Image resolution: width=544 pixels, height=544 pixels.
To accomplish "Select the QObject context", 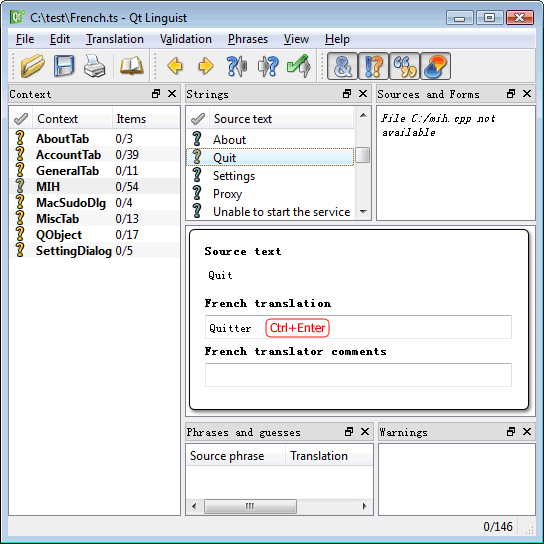I will [x=94, y=235].
